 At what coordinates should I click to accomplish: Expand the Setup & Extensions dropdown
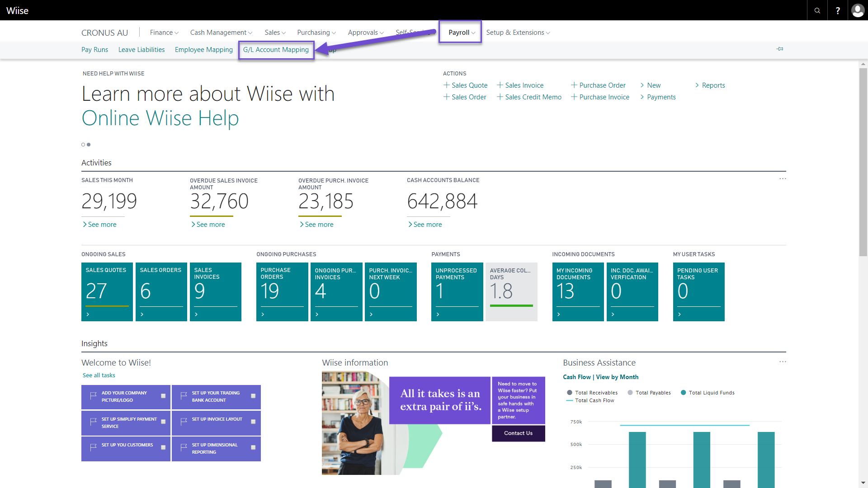[x=516, y=32]
